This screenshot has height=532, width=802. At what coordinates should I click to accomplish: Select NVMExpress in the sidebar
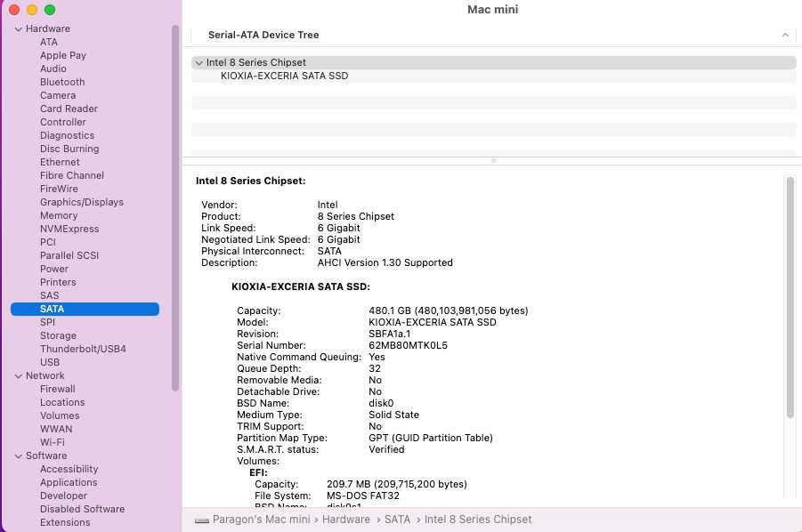tap(69, 229)
